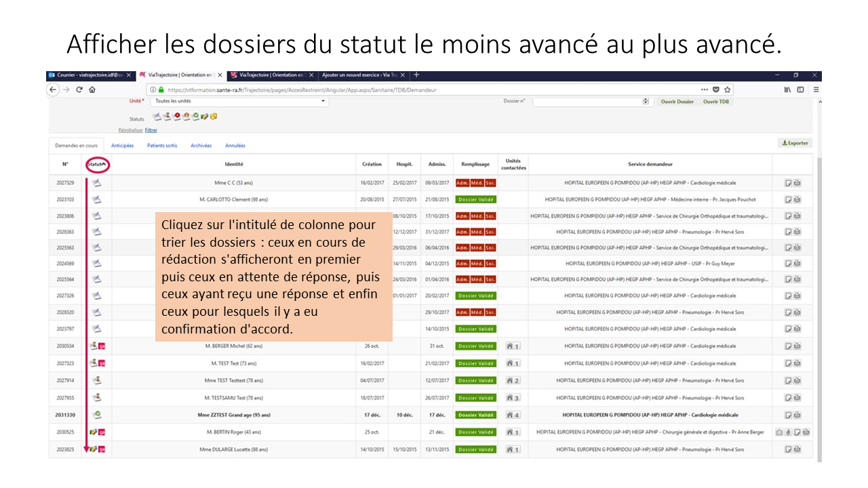The image size is (868, 488).
Task: Reload the page with the refresh icon
Action: click(79, 89)
